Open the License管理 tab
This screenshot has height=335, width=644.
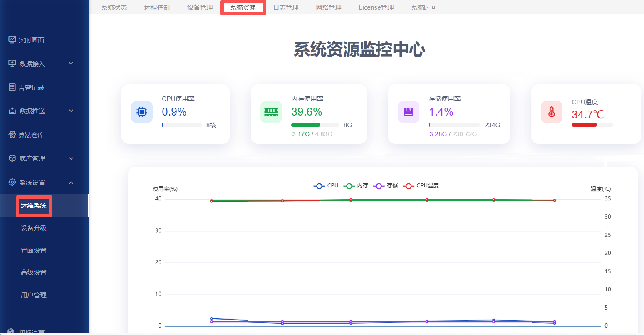click(x=376, y=7)
